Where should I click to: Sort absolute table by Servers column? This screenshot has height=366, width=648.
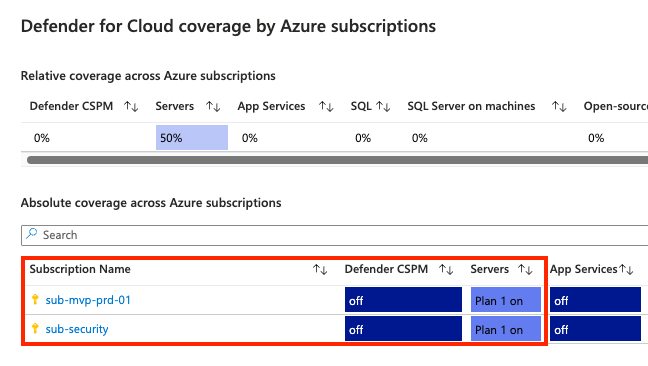tap(525, 270)
